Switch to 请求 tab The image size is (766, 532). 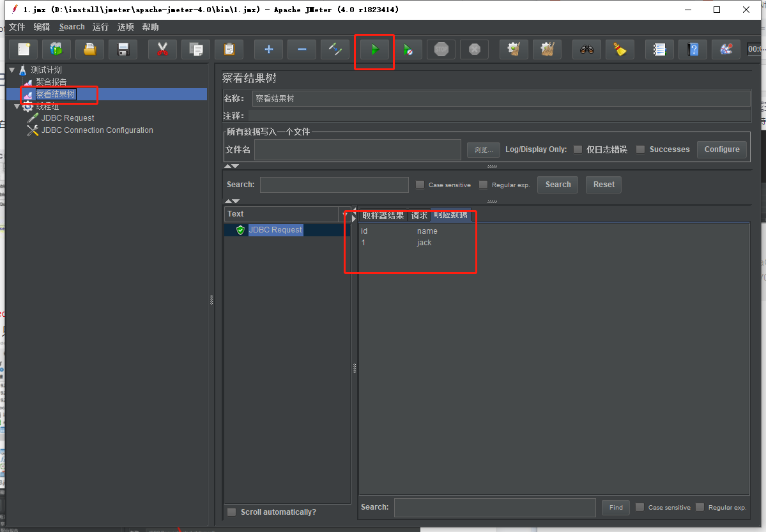coord(419,215)
